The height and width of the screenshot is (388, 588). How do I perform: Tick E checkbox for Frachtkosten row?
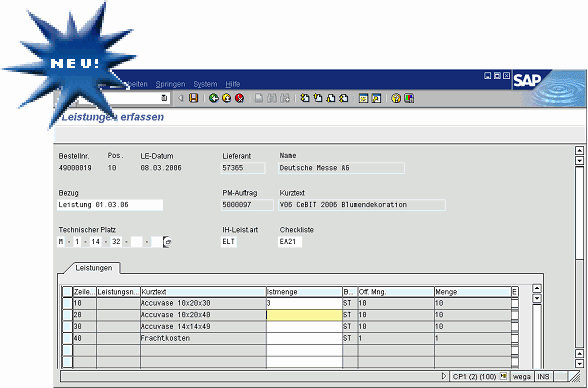pos(515,338)
